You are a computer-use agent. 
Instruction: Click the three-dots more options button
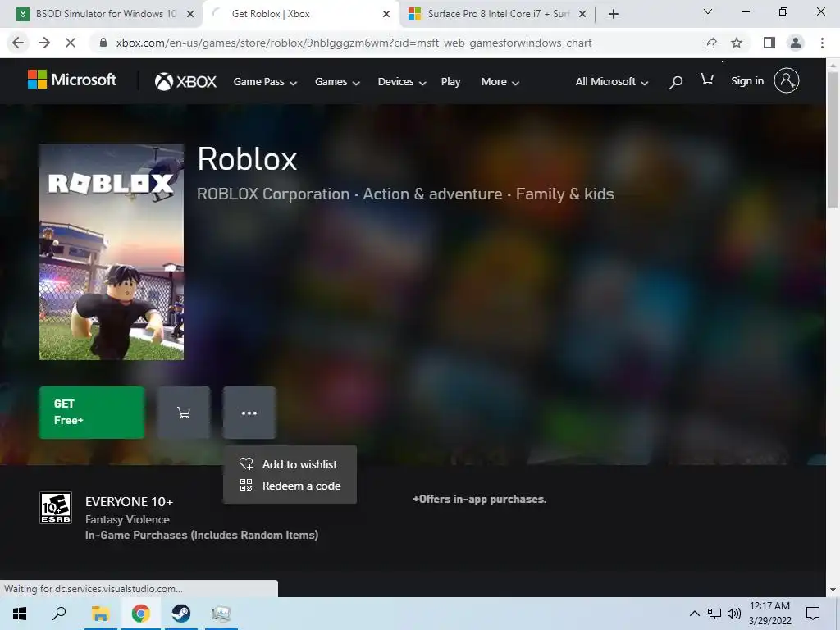[249, 413]
